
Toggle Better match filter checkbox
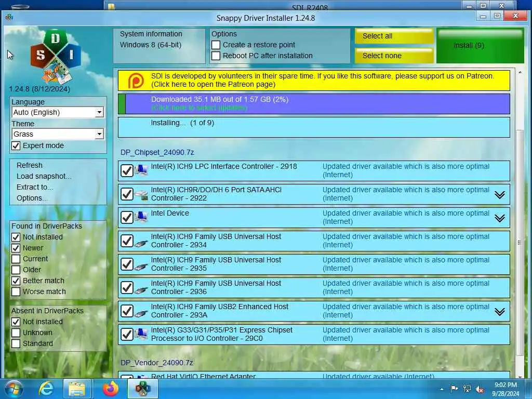coord(16,281)
